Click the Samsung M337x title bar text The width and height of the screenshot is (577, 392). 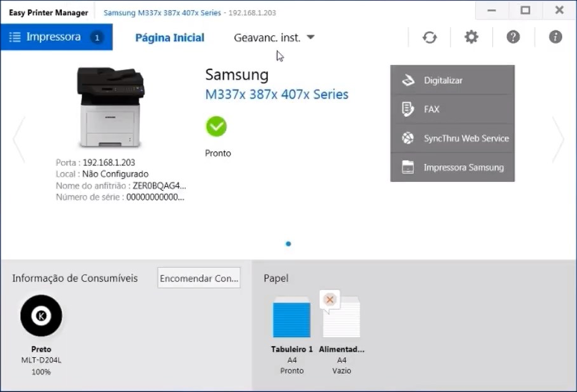click(162, 13)
